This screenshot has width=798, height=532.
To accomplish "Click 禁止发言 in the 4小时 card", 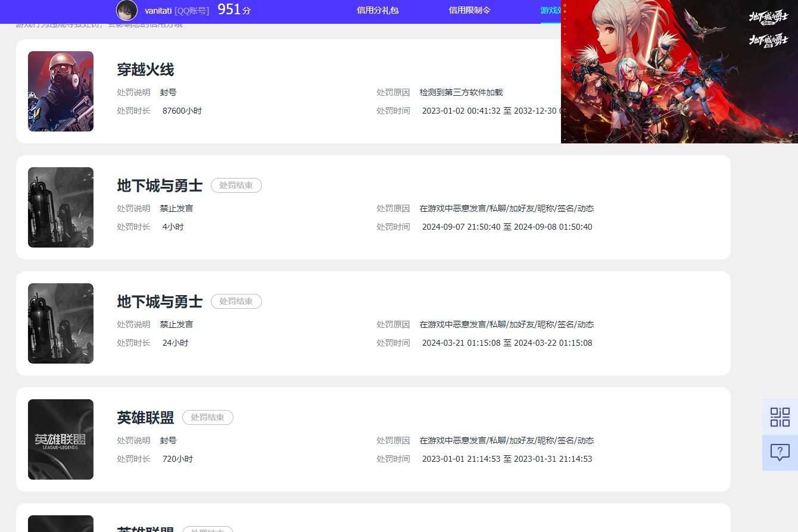I will [176, 208].
